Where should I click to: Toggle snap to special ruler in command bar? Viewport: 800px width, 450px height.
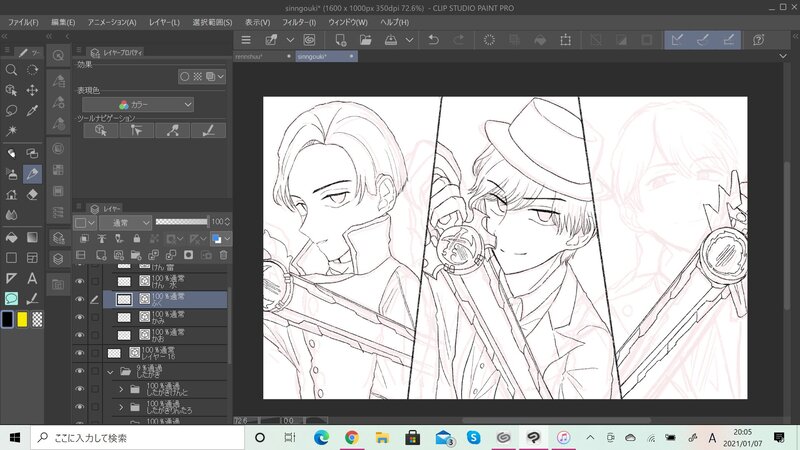703,40
